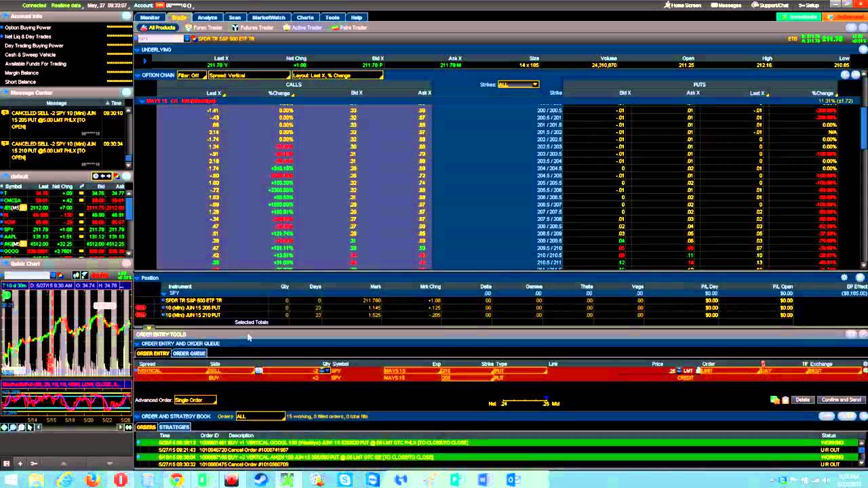Screen dimensions: 868x488
Task: Switch to the Charts tab
Action: pos(305,17)
